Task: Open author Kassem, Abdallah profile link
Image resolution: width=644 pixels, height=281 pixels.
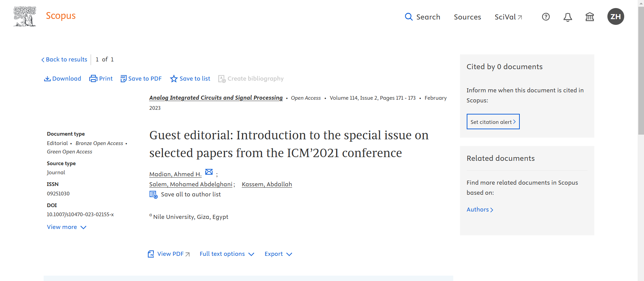Action: point(267,184)
